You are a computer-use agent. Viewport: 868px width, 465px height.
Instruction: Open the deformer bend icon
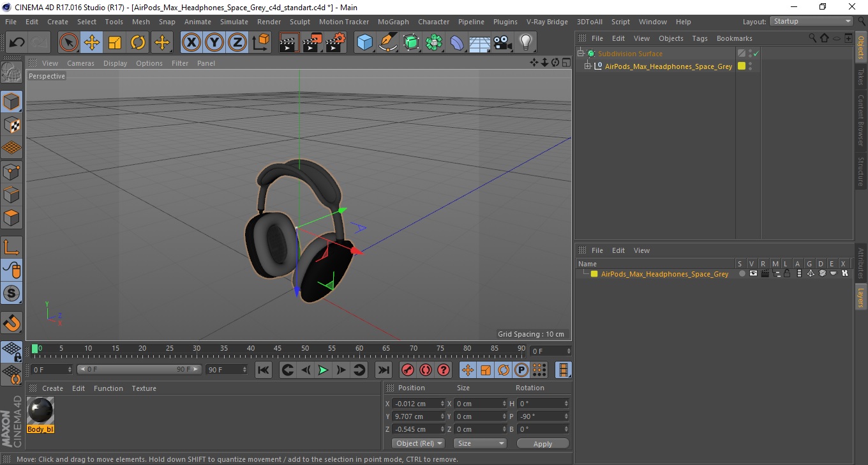(457, 43)
